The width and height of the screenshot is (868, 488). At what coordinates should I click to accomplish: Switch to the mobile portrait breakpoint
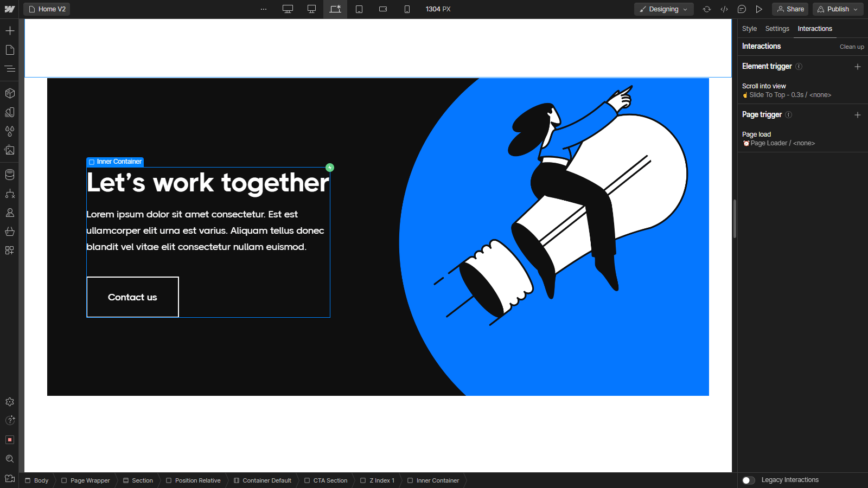click(x=407, y=9)
